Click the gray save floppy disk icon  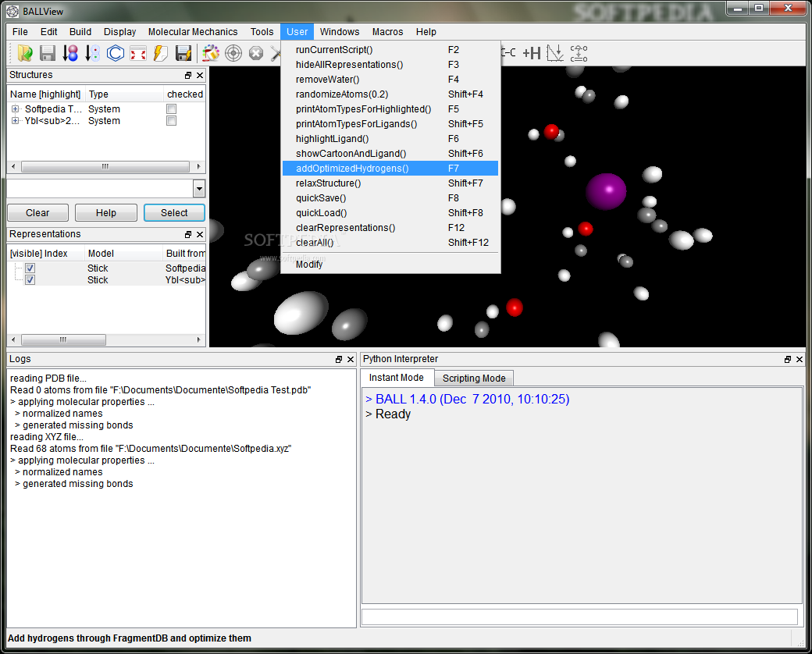(48, 53)
